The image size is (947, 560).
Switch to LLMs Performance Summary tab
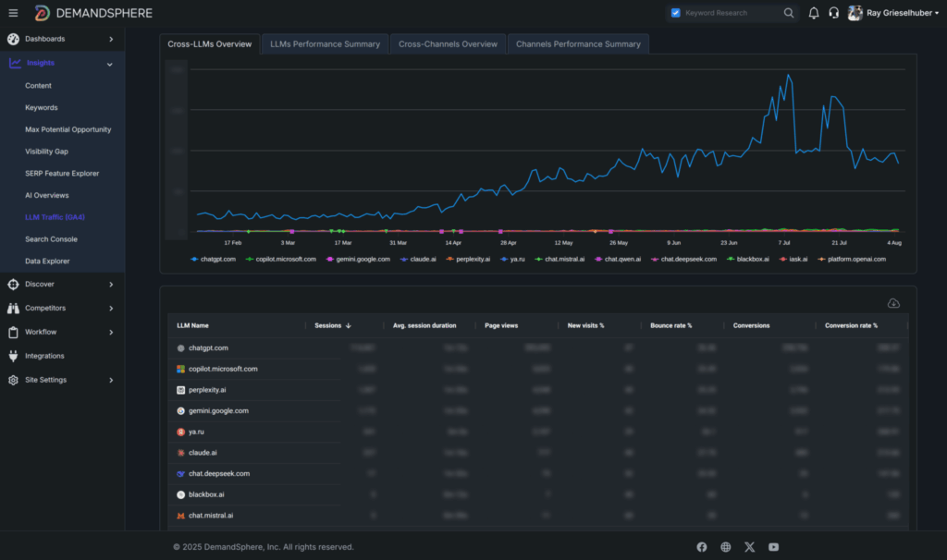[325, 44]
